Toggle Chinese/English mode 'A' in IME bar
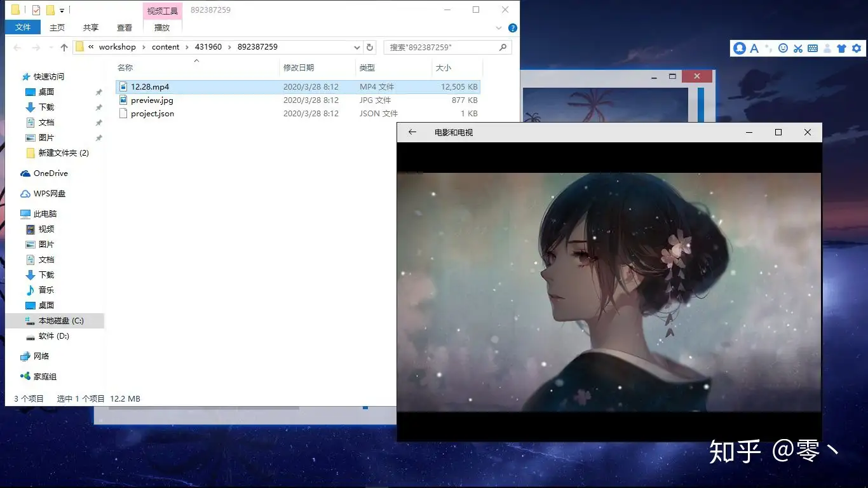Image resolution: width=868 pixels, height=488 pixels. tap(754, 48)
